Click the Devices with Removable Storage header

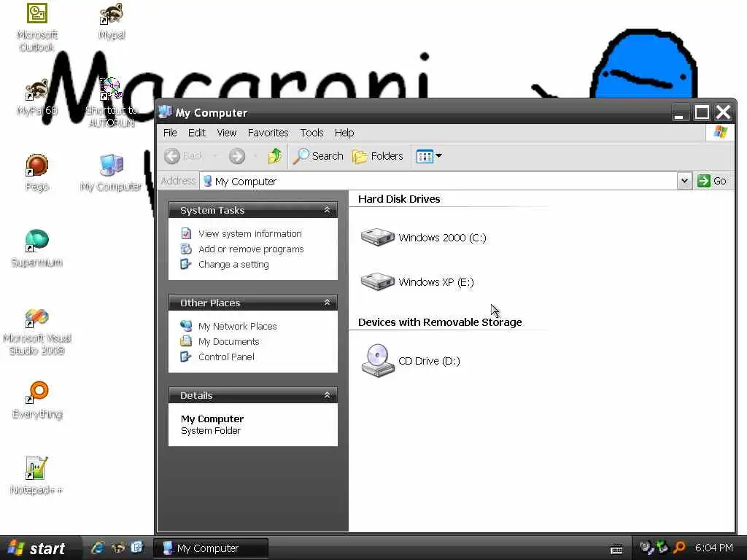tap(440, 322)
